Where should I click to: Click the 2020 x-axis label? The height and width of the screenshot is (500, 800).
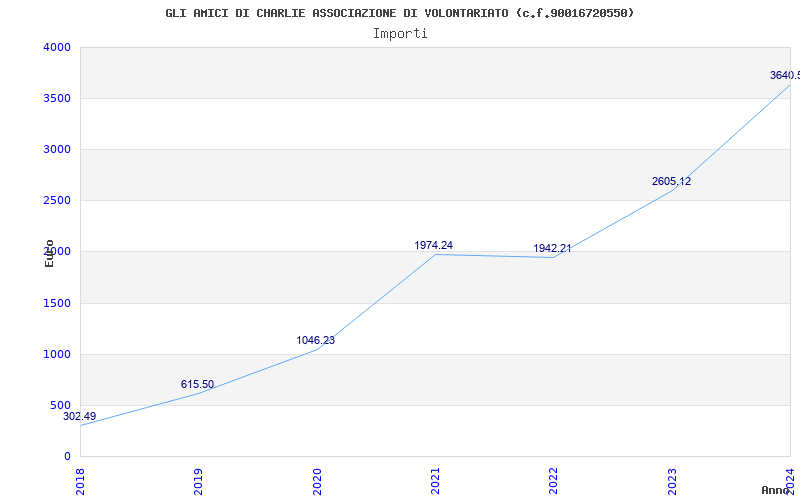coord(316,481)
